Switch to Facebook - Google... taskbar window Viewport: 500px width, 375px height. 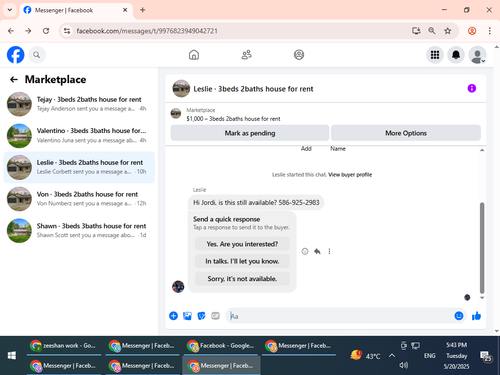(221, 346)
